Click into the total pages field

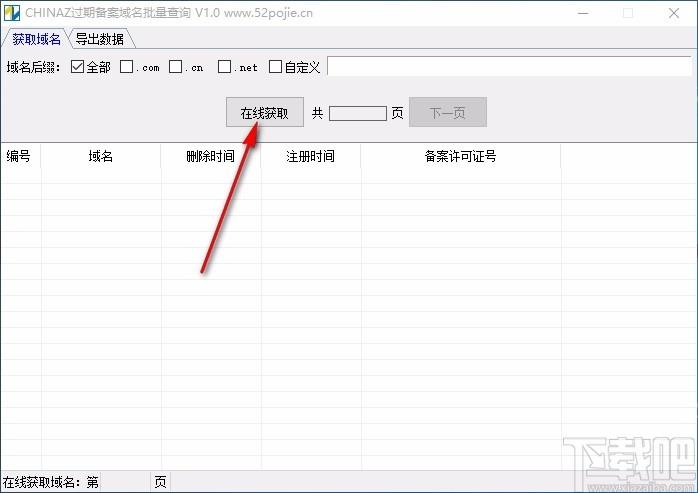[x=358, y=113]
